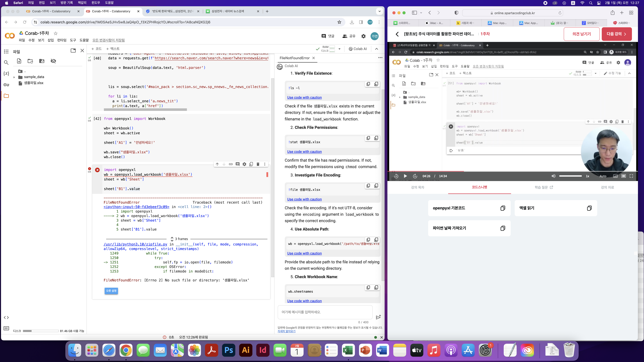The height and width of the screenshot is (362, 644).
Task: Open the variables {x} panel icon
Action: 6,73
